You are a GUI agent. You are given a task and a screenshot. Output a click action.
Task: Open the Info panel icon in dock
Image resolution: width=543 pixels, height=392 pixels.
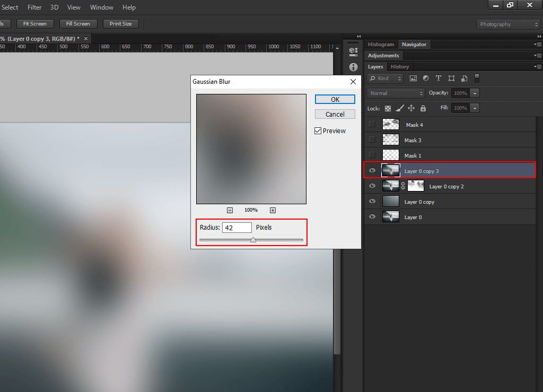click(x=353, y=67)
